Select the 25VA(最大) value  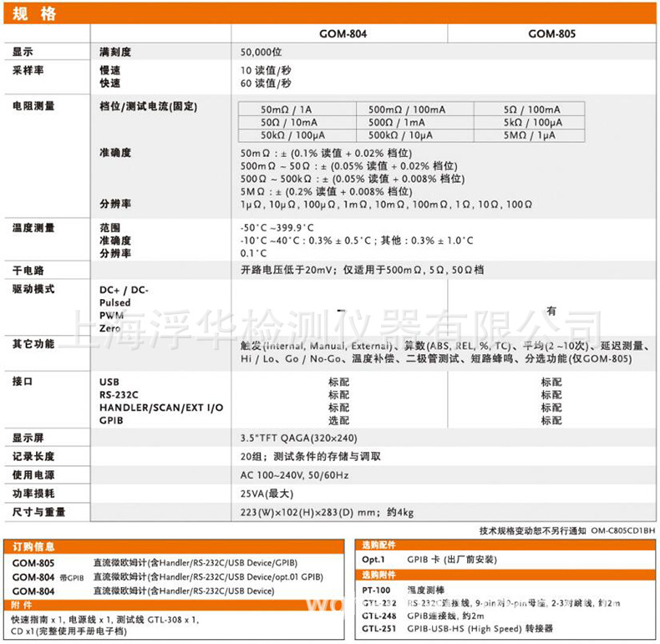(267, 494)
